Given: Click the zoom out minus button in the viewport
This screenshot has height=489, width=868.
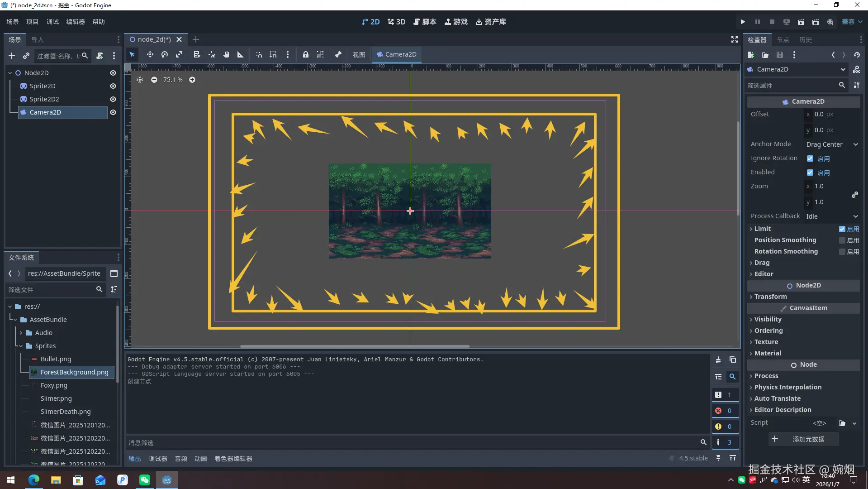Looking at the screenshot, I should [x=154, y=80].
